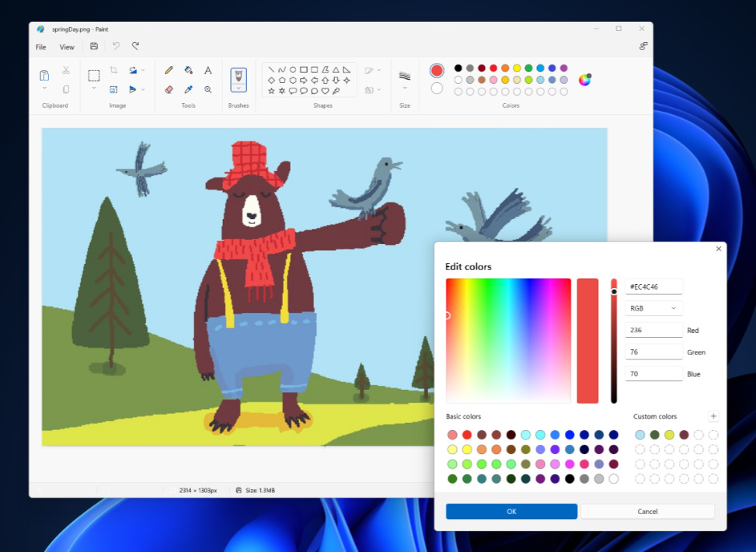756x552 pixels.
Task: Open the View menu
Action: (x=67, y=47)
